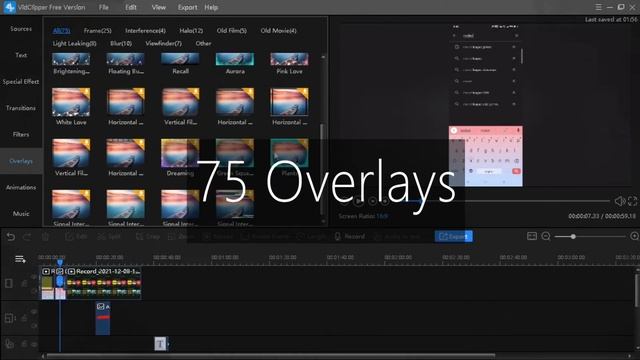Viewport: 640px width, 360px height.
Task: Open the Special Effect panel
Action: [x=21, y=82]
